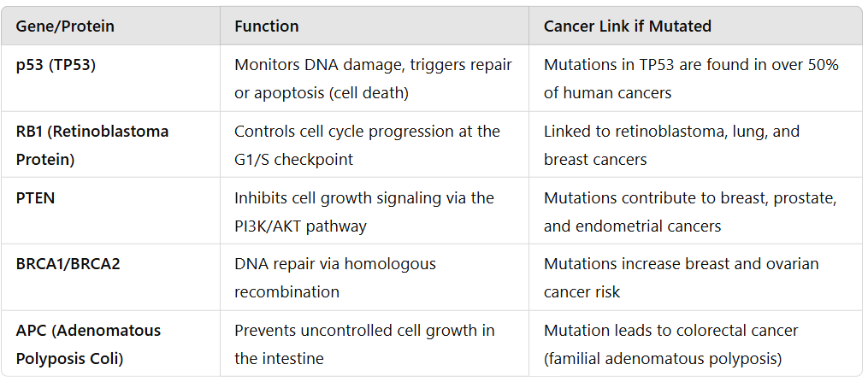Select the homologous recombination function cell
This screenshot has width=868, height=382.
click(x=335, y=278)
